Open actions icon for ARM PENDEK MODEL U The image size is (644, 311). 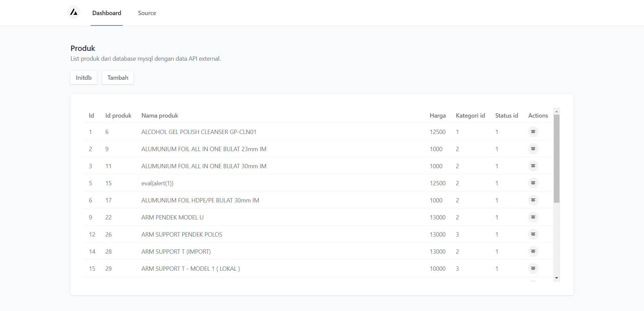533,217
